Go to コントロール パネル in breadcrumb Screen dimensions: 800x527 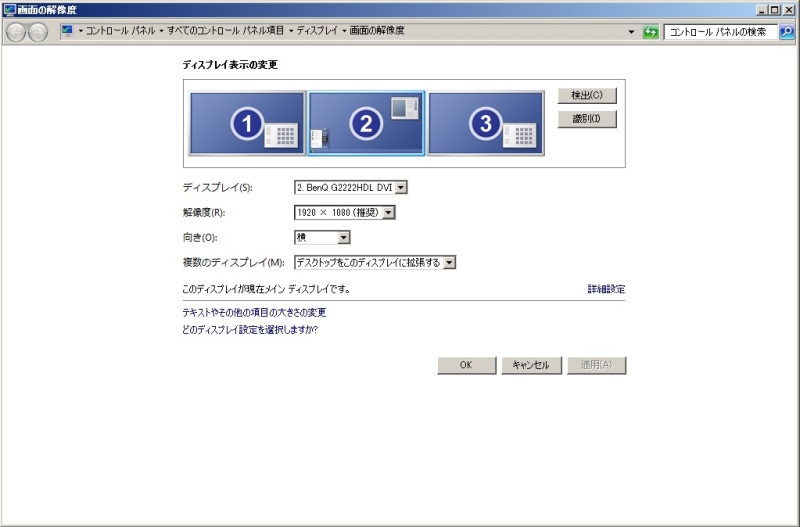(120, 31)
